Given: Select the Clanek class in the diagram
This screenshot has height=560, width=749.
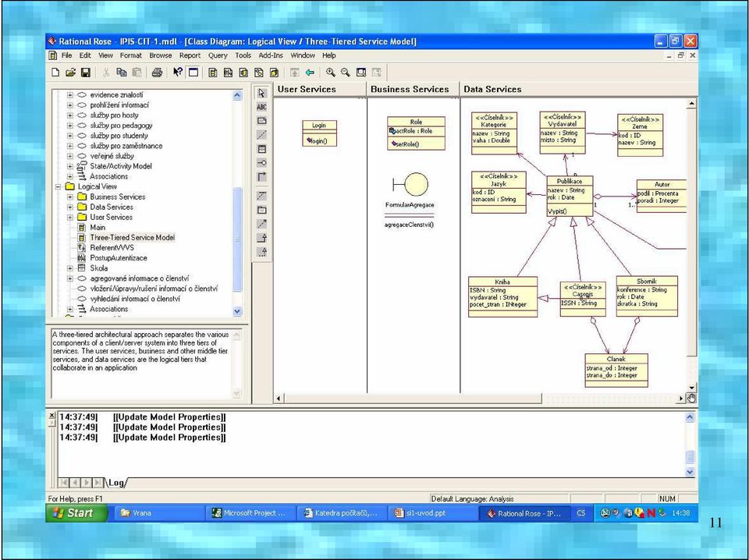Looking at the screenshot, I should (616, 370).
